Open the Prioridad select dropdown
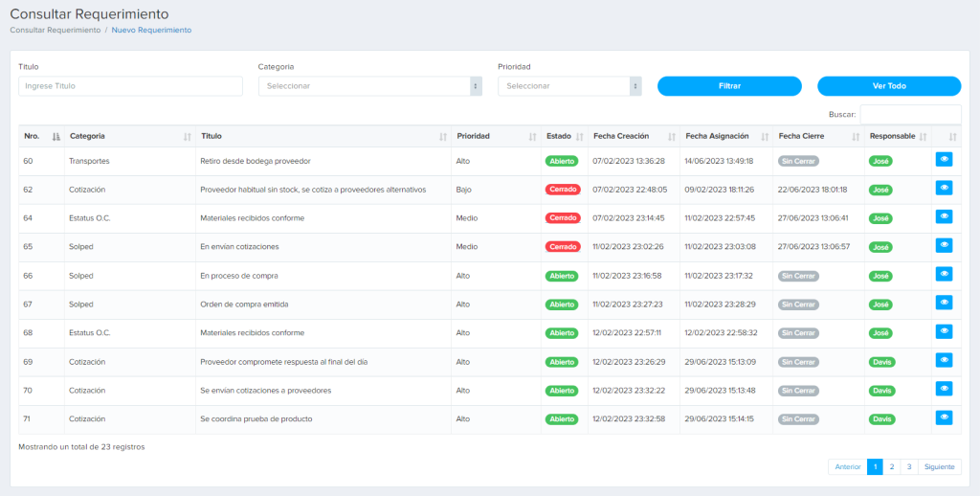 click(x=569, y=86)
